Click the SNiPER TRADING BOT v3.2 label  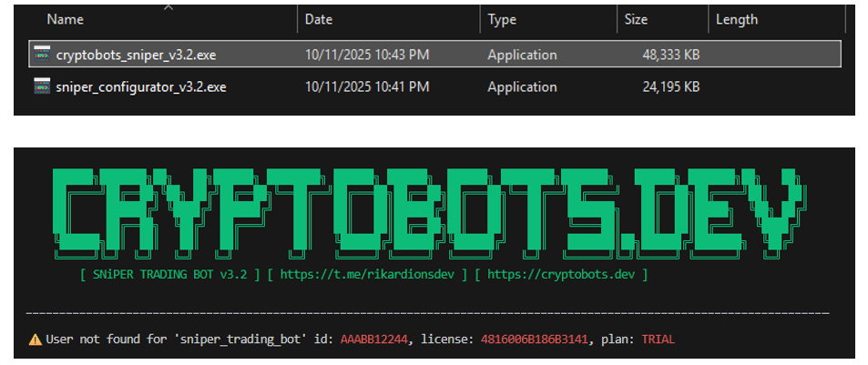170,272
